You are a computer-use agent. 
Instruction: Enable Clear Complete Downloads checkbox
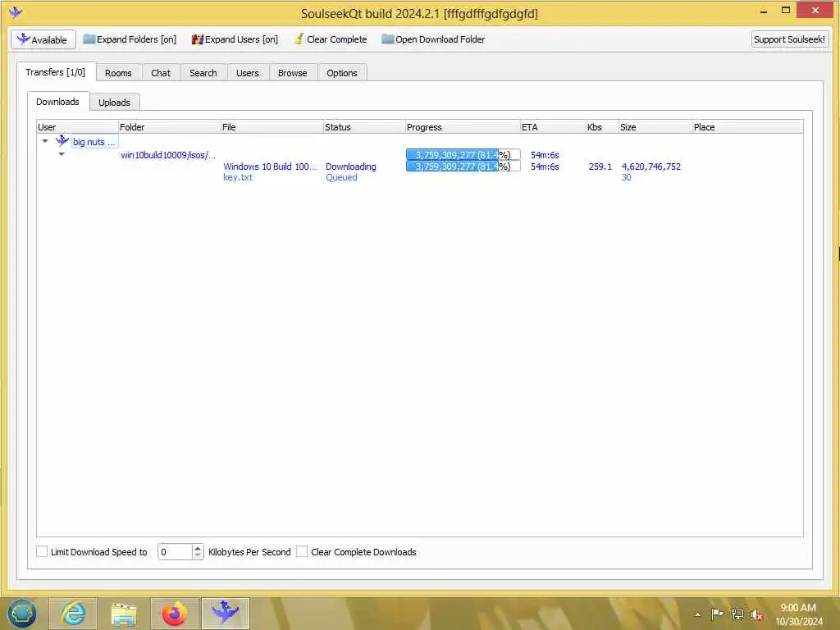coord(302,551)
